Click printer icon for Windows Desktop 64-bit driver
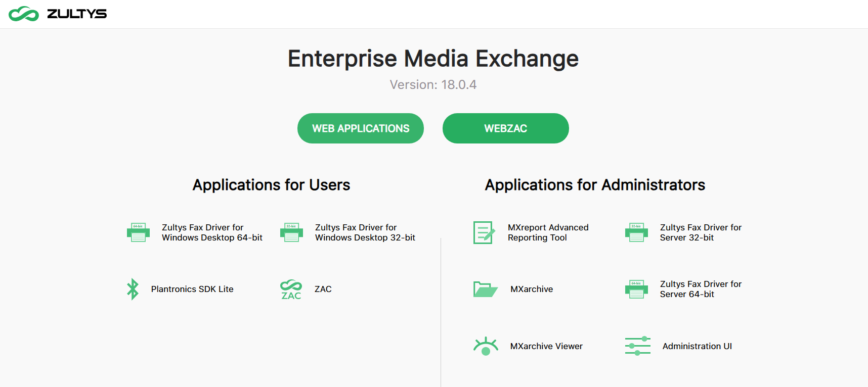 [138, 232]
